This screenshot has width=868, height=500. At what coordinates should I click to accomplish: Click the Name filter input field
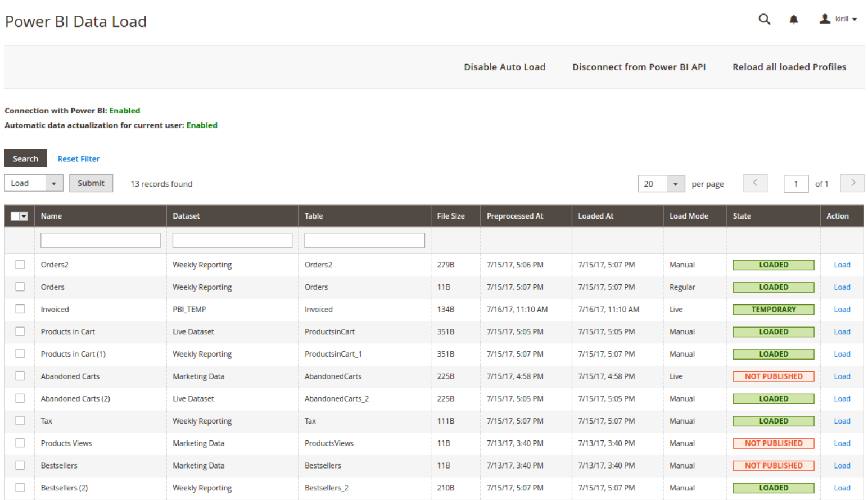pos(101,240)
